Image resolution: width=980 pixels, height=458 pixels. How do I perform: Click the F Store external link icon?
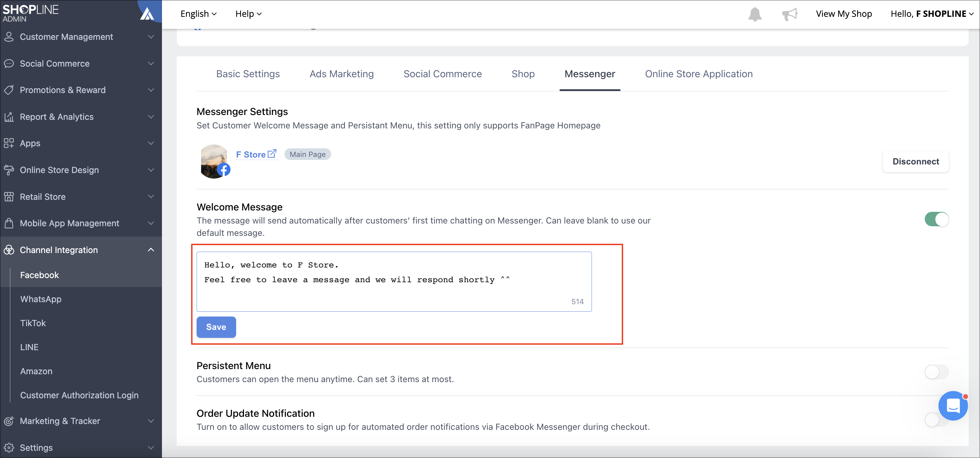pyautogui.click(x=272, y=154)
